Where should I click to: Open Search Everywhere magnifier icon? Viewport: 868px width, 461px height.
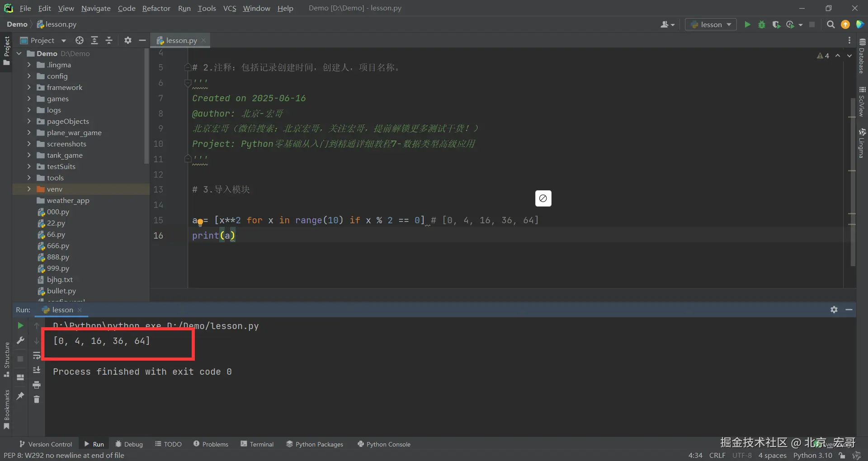[x=830, y=24]
